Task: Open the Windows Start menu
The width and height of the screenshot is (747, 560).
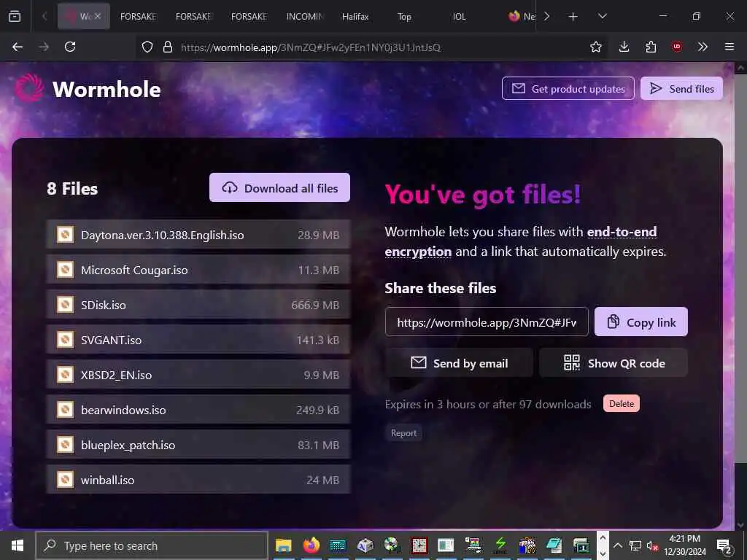Action: [x=18, y=545]
